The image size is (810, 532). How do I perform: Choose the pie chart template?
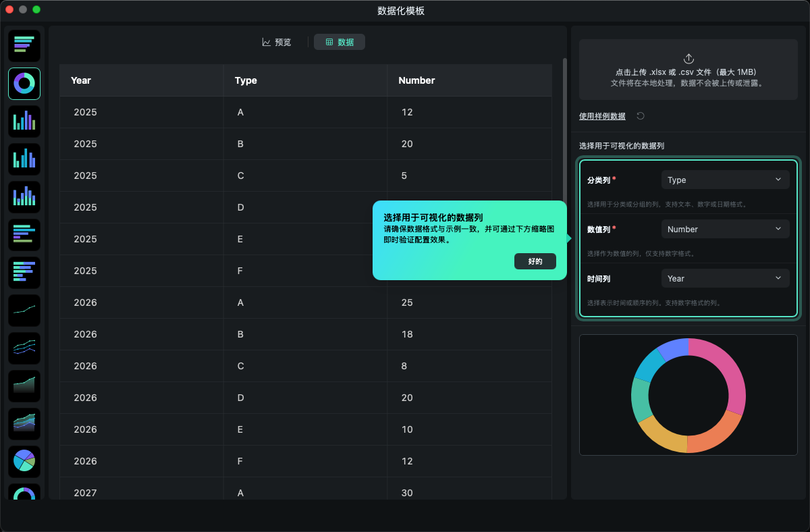[x=24, y=461]
